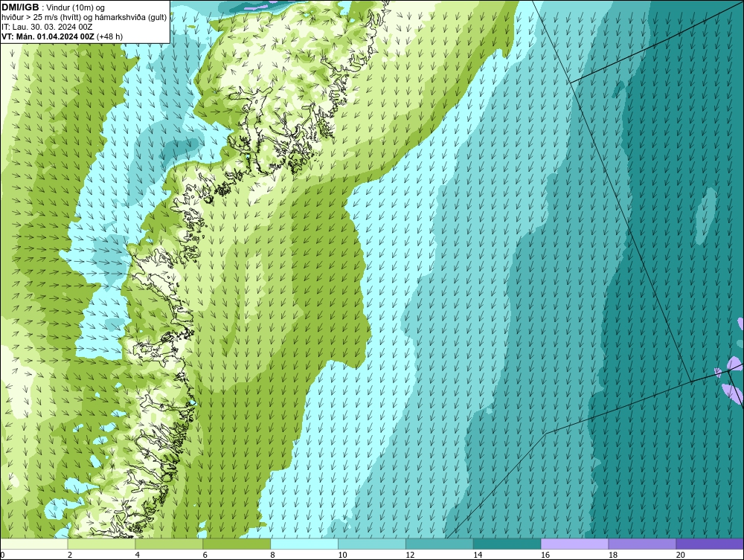The height and width of the screenshot is (560, 744).
Task: Click the 16–18 m/s light lavender legend swatch
Action: [574, 544]
